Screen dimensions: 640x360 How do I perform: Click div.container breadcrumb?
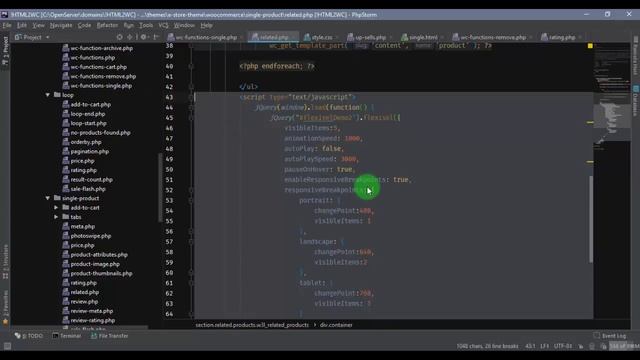336,325
